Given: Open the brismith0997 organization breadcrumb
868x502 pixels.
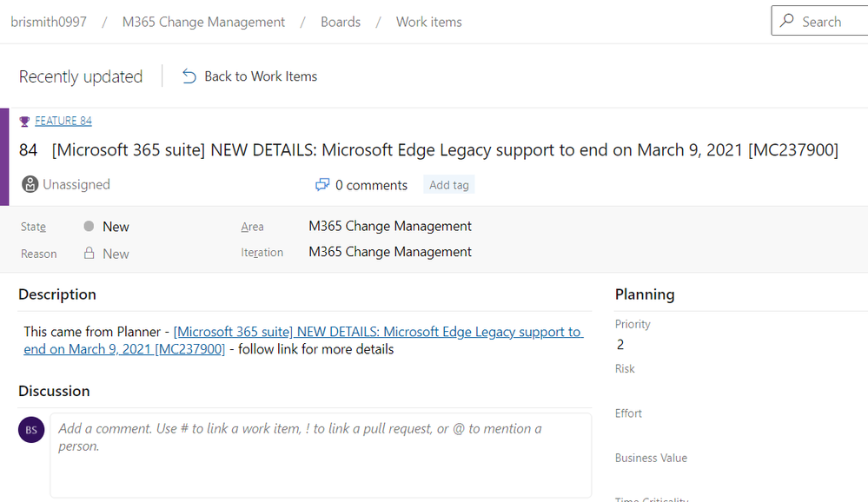Looking at the screenshot, I should click(x=49, y=22).
